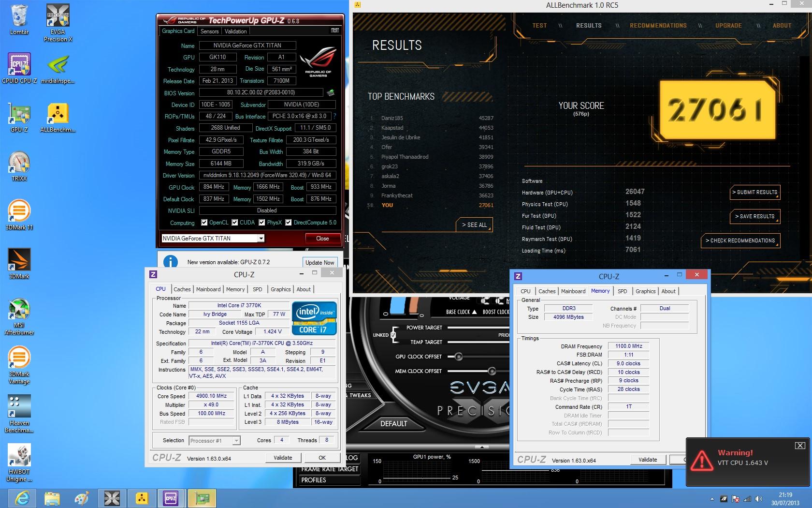Launch GPU-Z desktop shortcut
Screen dimensions: 812x508
(19, 118)
